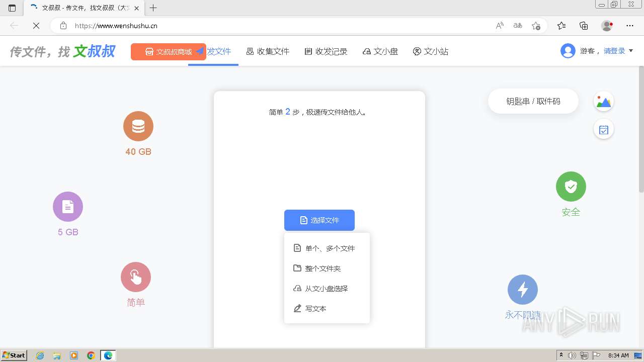Open the 文小盘 tab
The image size is (644, 362).
[380, 51]
